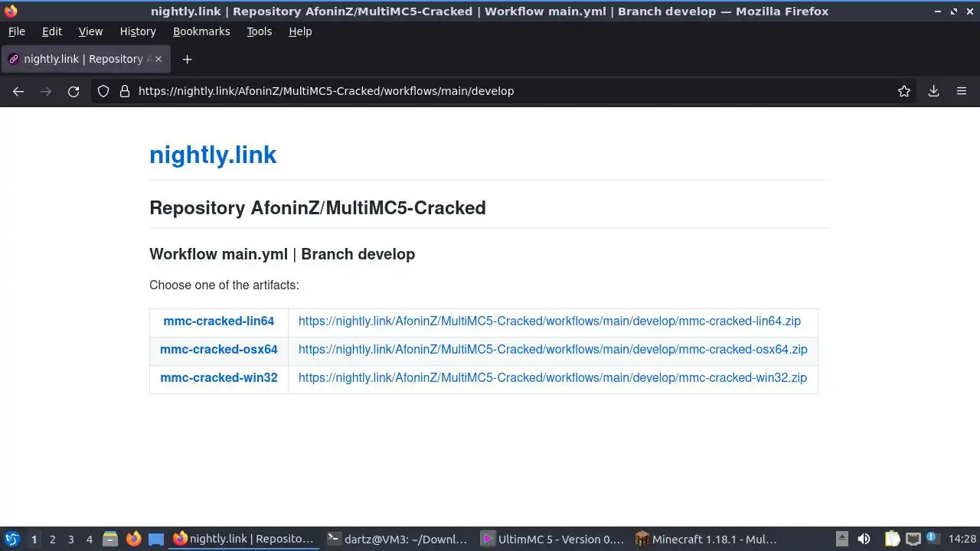Download the mmc-cracked-win32.zip URL
The width and height of the screenshot is (980, 551).
coord(553,378)
